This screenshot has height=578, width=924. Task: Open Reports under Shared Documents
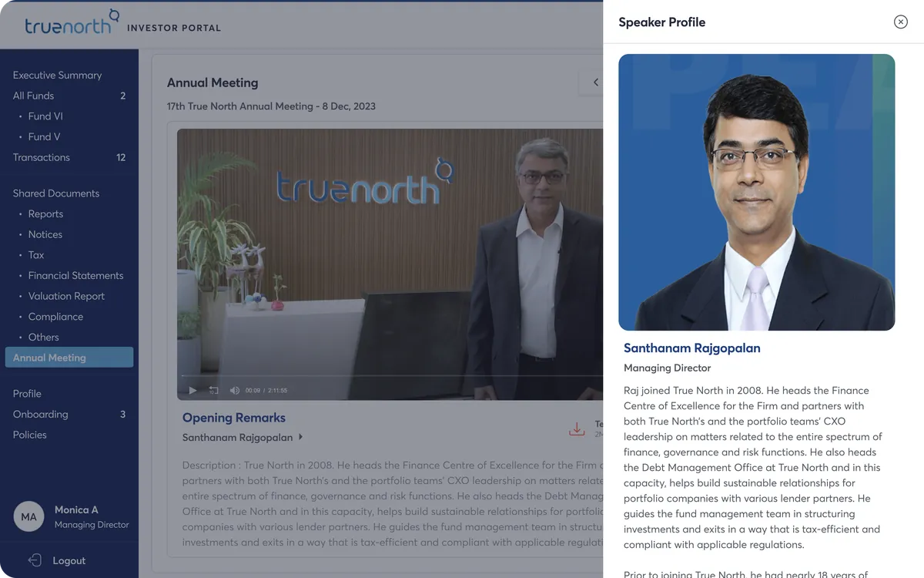(x=45, y=213)
